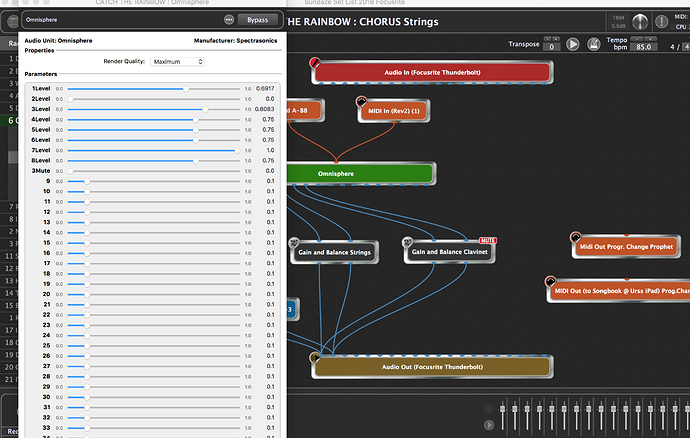Click the first mixer fader in the bottom strip
690x438 pixels.
503,414
